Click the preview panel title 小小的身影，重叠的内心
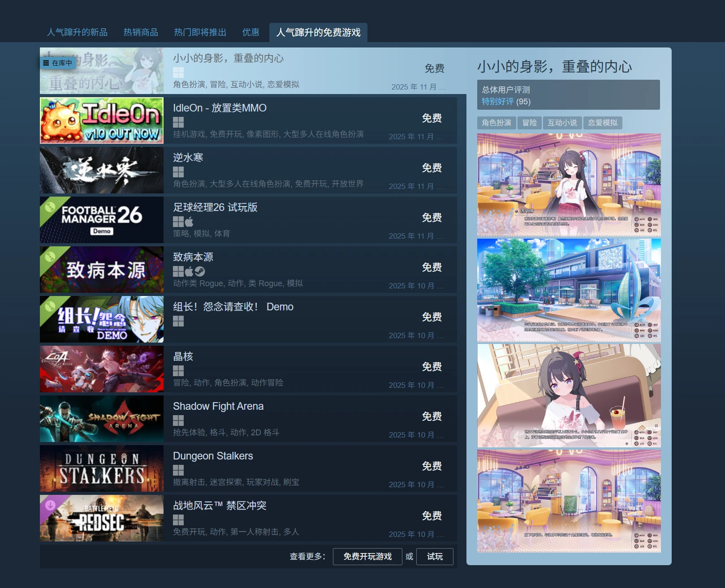Viewport: 725px width, 588px height. 555,67
